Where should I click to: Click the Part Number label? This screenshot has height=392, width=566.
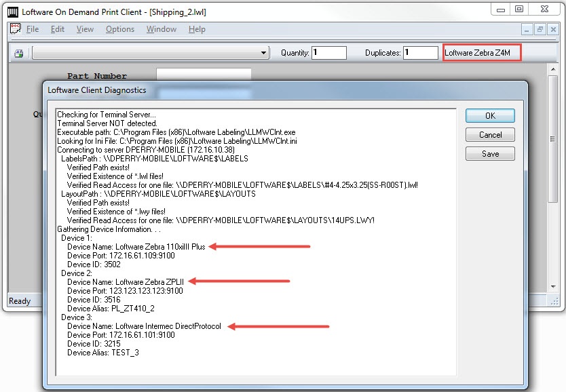(97, 76)
